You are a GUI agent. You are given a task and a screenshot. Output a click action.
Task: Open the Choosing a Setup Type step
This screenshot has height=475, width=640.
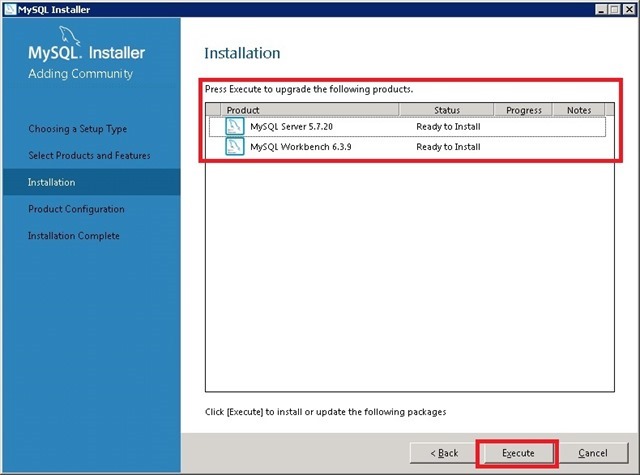coord(78,129)
